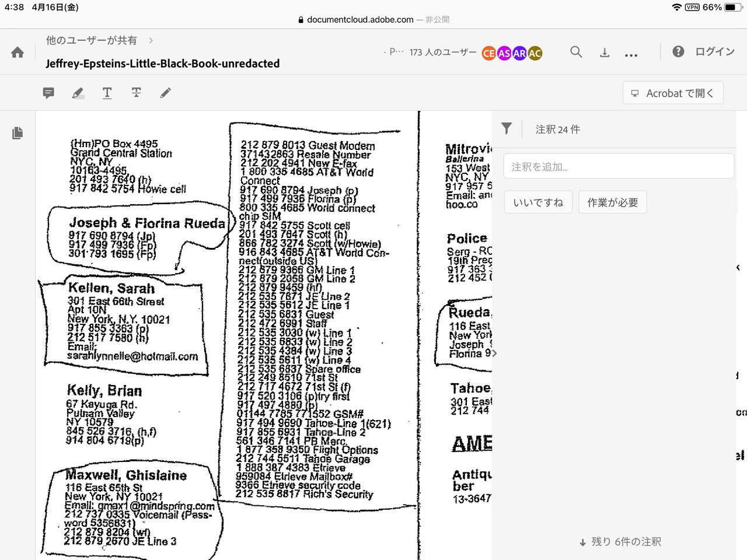747x560 pixels.
Task: Download the document
Action: pyautogui.click(x=605, y=52)
